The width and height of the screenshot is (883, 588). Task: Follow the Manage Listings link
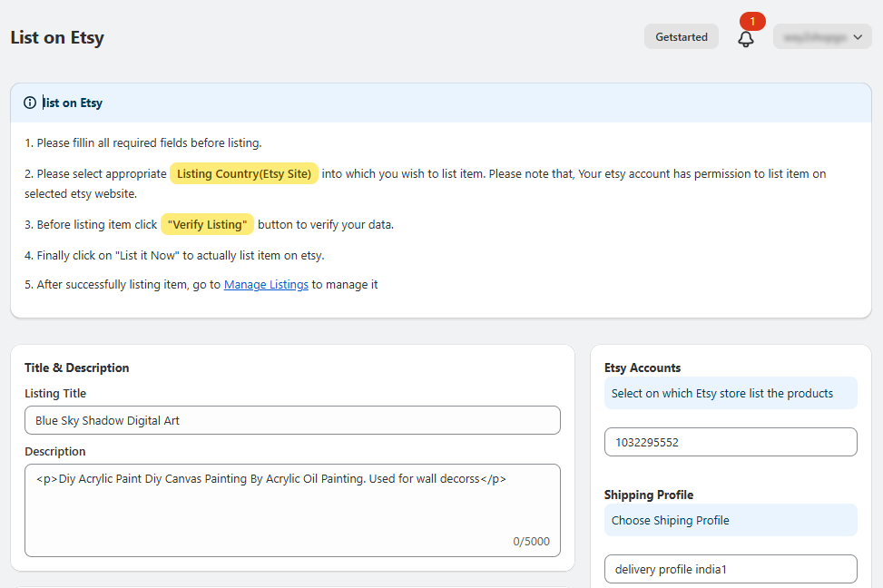point(267,284)
